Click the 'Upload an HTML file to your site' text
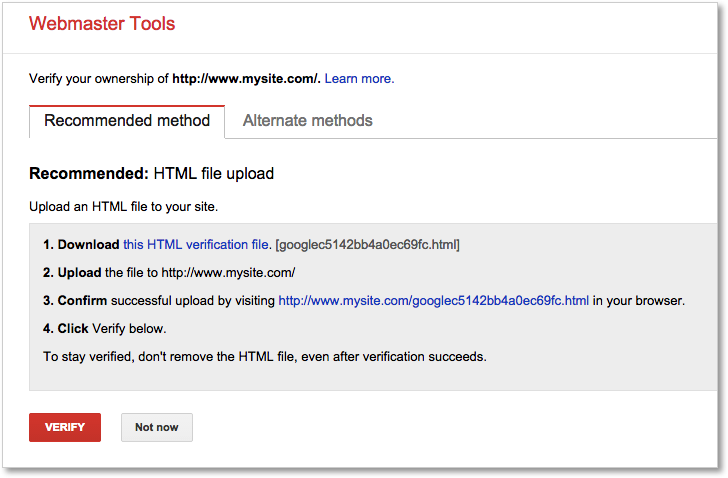The height and width of the screenshot is (478, 728). pyautogui.click(x=123, y=207)
